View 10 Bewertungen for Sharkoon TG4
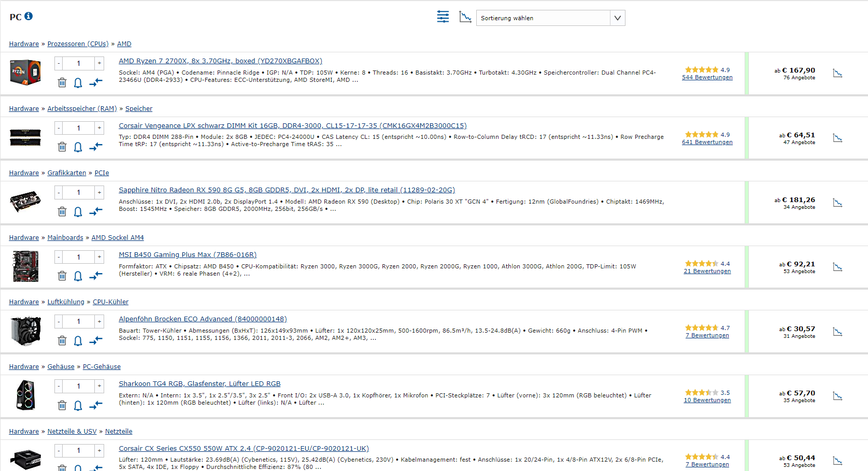This screenshot has height=471, width=868. 707,400
